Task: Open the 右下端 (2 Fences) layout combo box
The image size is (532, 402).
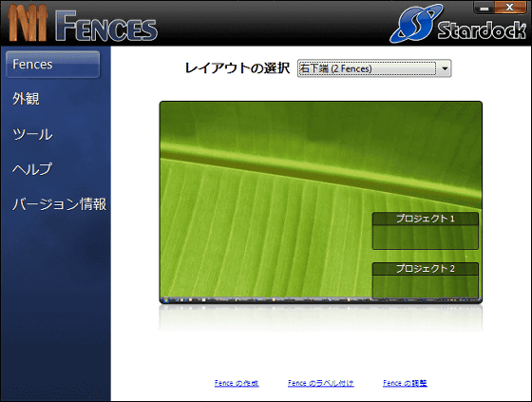Action: (374, 68)
